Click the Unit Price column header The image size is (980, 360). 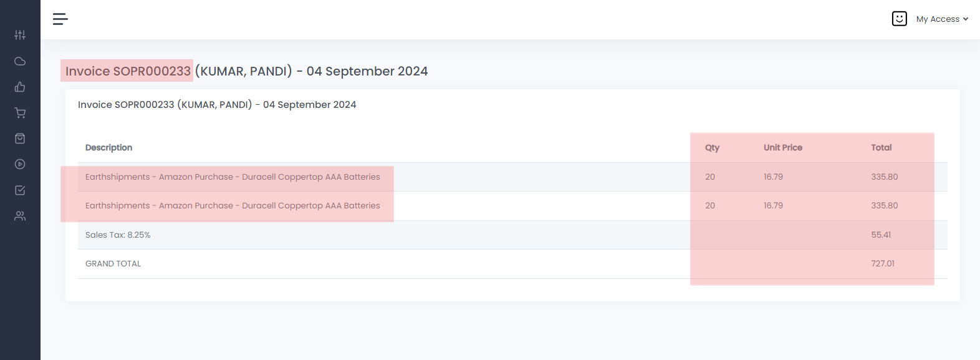click(783, 148)
